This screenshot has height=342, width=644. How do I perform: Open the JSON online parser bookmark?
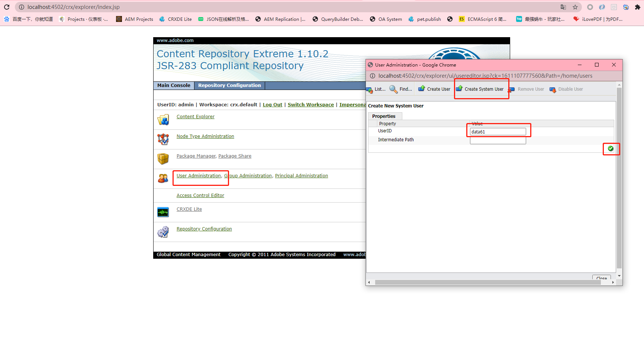coord(223,19)
